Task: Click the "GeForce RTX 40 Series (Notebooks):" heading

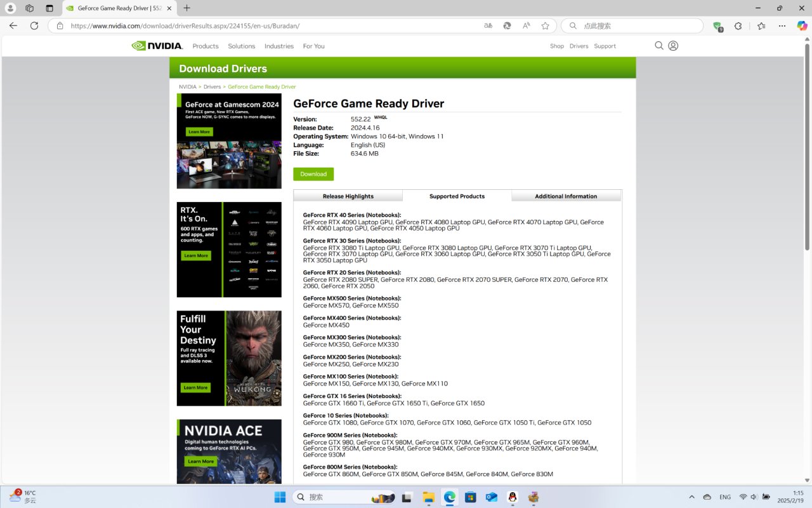Action: 352,215
